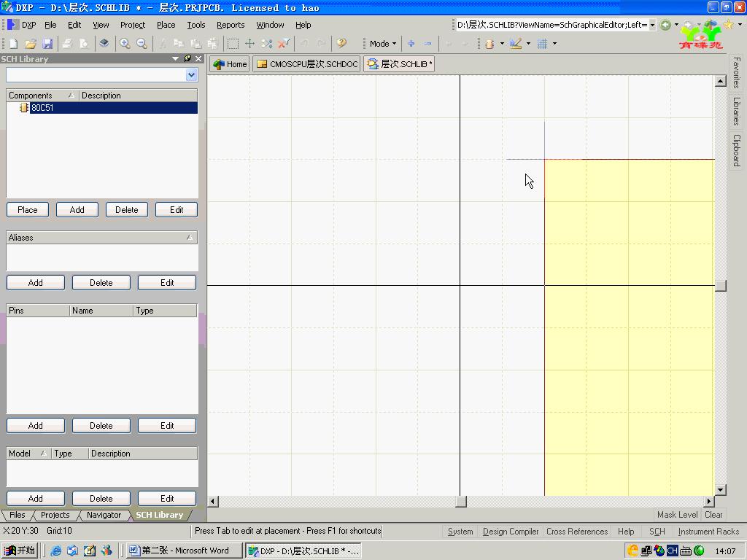Viewport: 747px width, 560px height.
Task: Open the Home tab
Action: [x=230, y=64]
